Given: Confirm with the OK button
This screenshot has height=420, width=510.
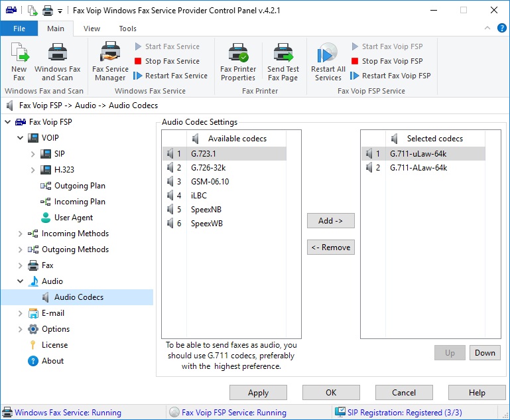Looking at the screenshot, I should tap(331, 393).
